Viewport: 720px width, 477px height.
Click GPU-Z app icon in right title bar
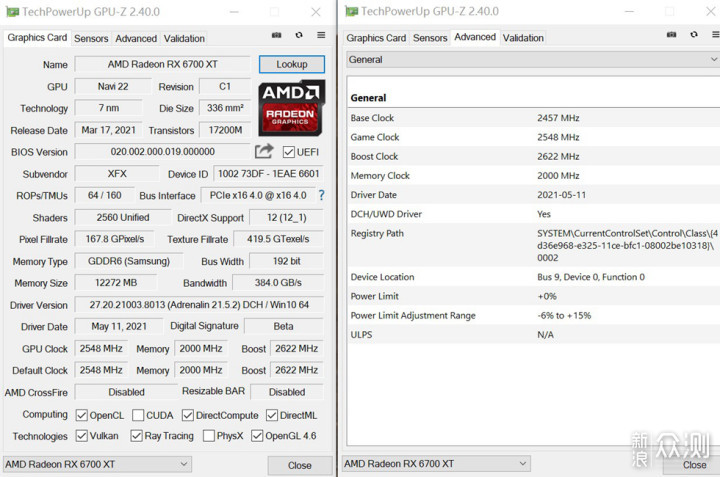tap(352, 11)
